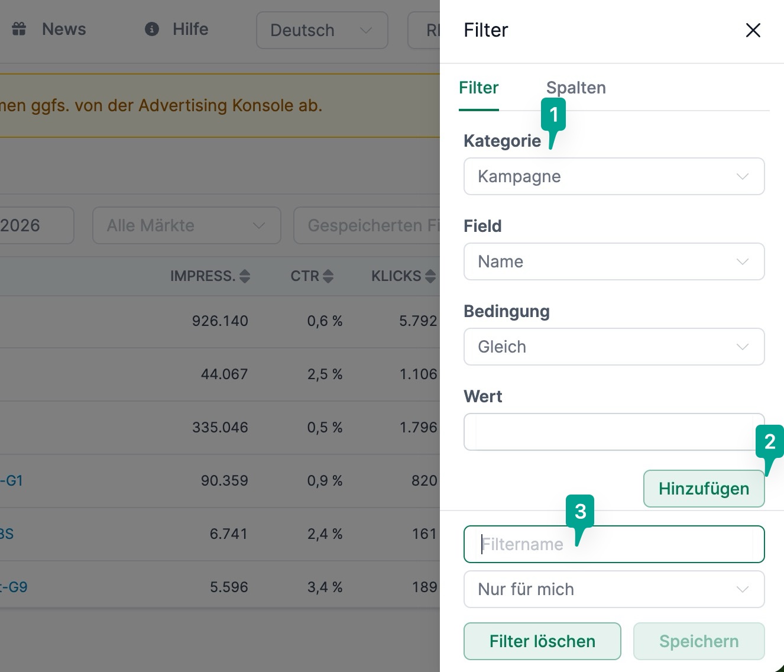The image size is (784, 672).
Task: Click step marker number 3
Action: click(x=579, y=512)
